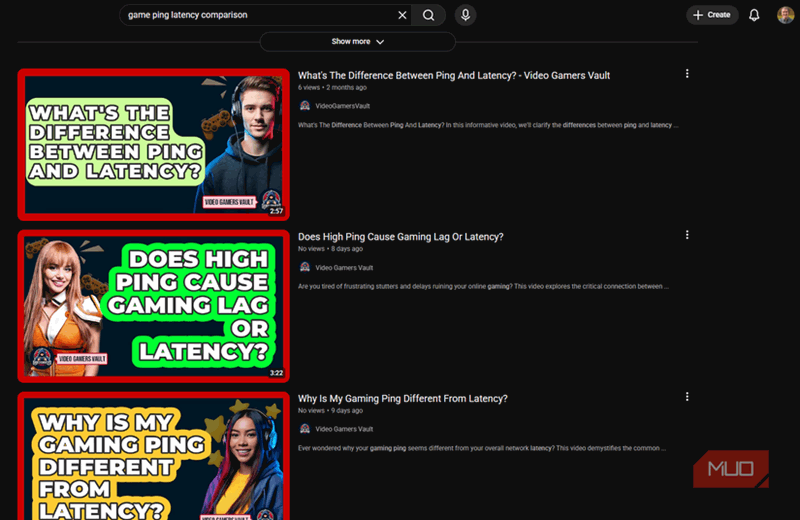This screenshot has height=520, width=800.
Task: Open three-dot menu for High Ping video
Action: pos(687,235)
